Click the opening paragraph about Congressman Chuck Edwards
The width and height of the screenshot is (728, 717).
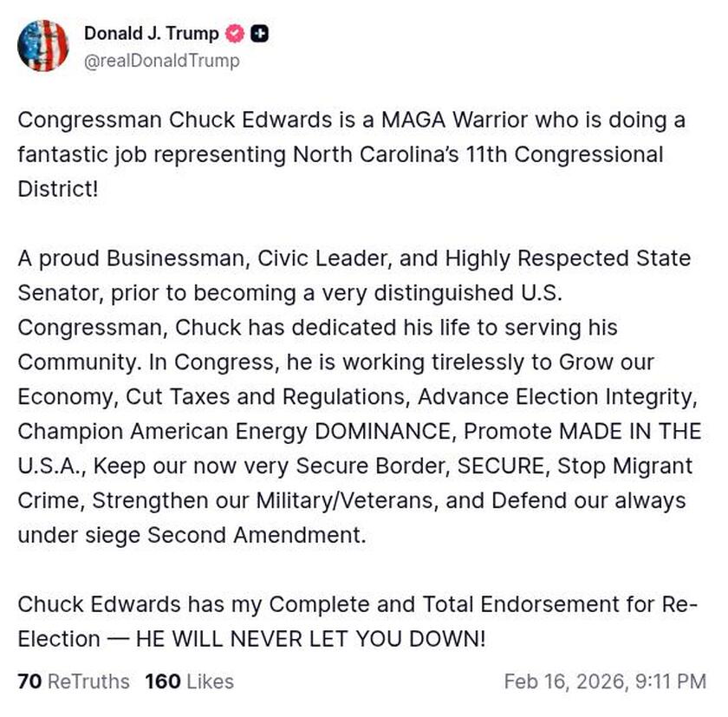pyautogui.click(x=347, y=154)
